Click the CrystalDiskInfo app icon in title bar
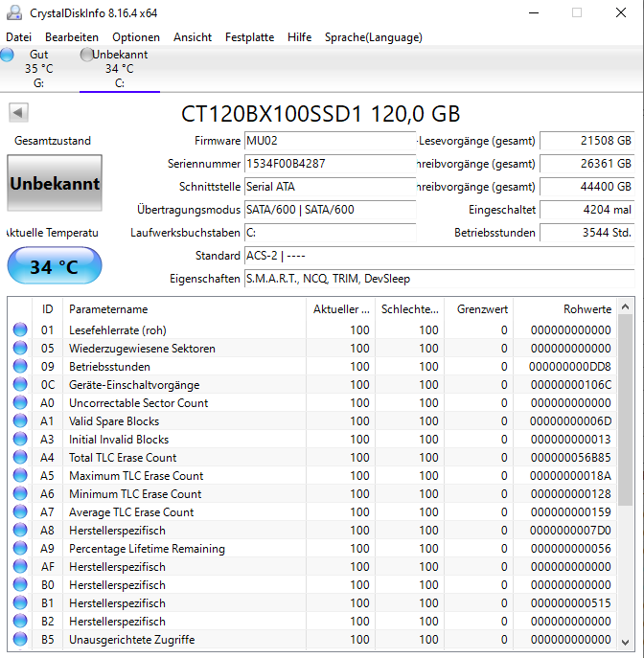644x658 pixels. 14,12
